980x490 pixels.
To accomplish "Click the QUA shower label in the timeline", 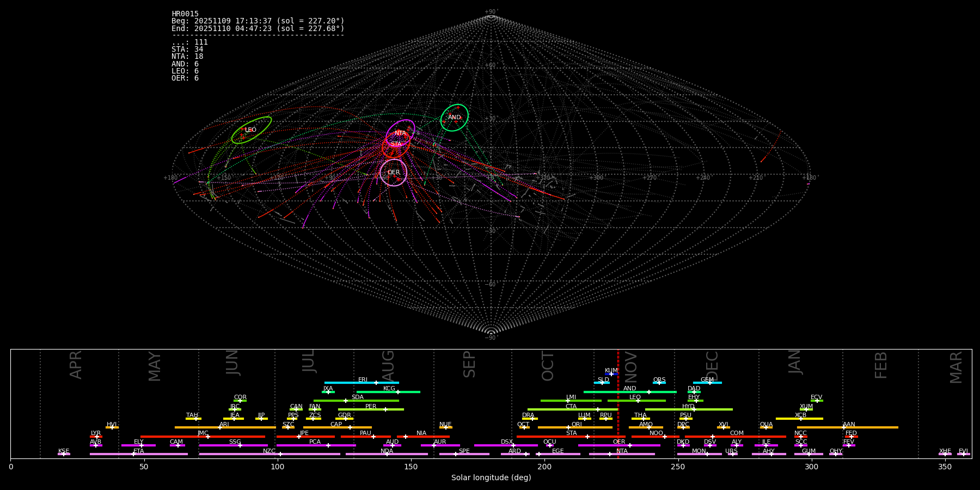I will (x=766, y=425).
